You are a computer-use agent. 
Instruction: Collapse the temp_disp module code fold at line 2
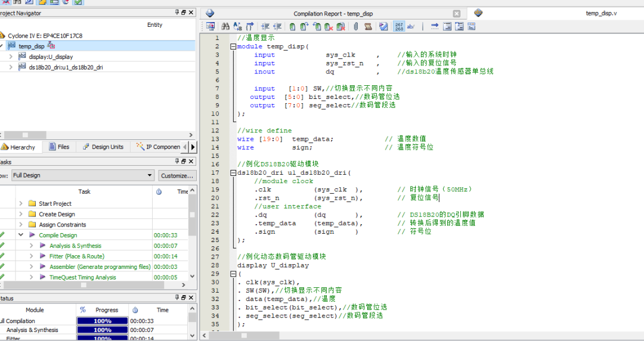[x=233, y=46]
